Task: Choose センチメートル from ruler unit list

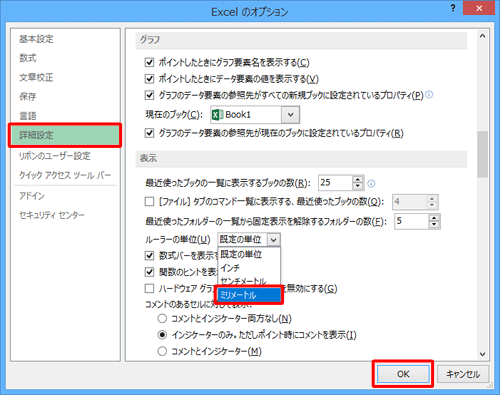Action: click(x=249, y=281)
